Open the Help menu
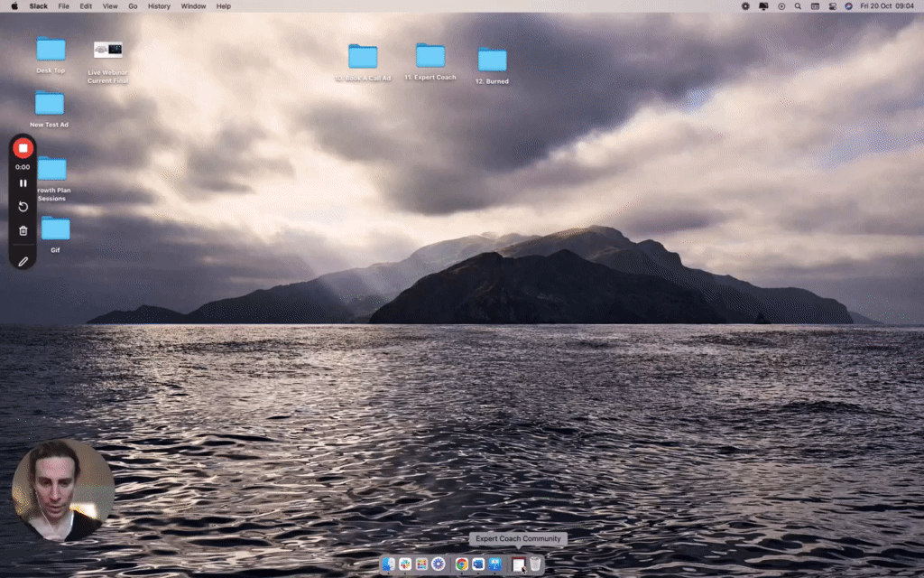924x578 pixels. tap(224, 6)
